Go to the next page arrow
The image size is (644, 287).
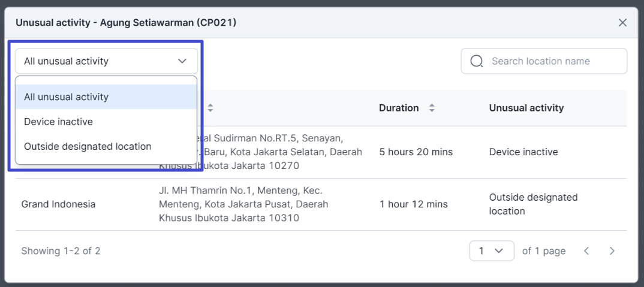(612, 251)
